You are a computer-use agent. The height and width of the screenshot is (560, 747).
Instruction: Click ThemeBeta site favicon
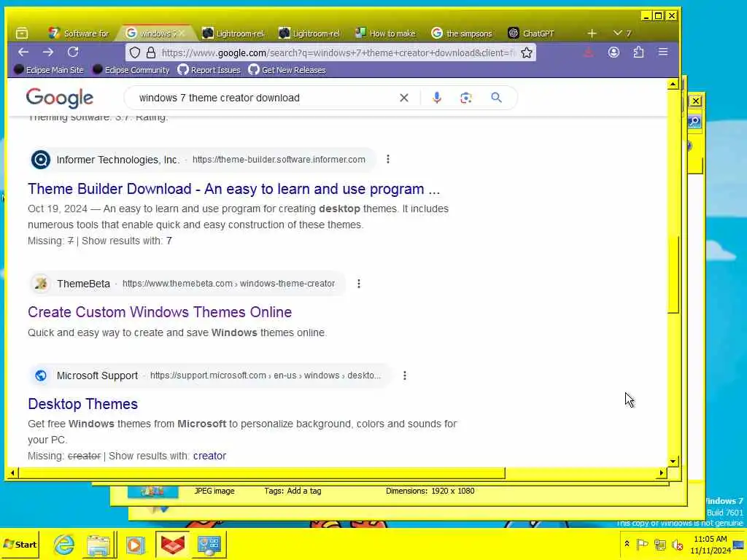pyautogui.click(x=41, y=284)
